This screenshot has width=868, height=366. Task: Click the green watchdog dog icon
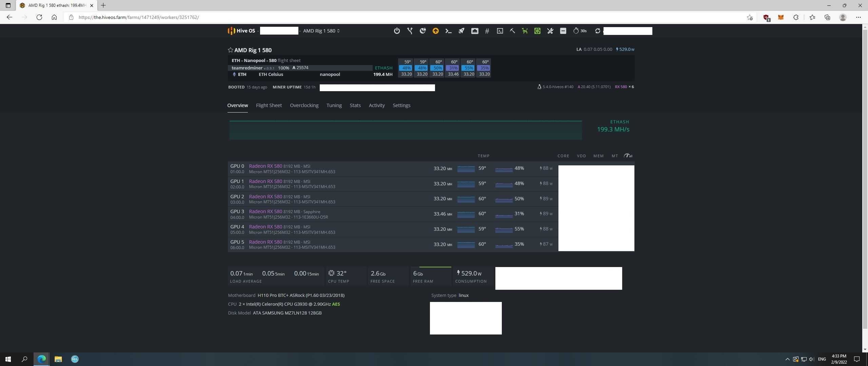click(525, 31)
